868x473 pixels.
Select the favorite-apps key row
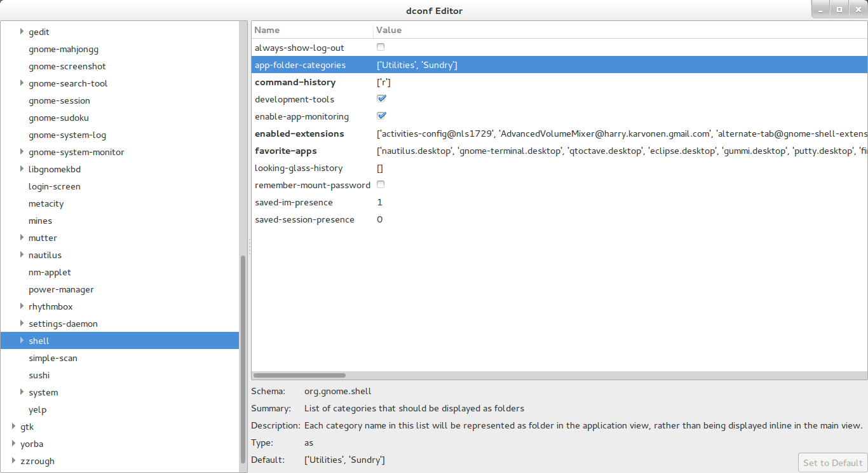click(x=286, y=151)
